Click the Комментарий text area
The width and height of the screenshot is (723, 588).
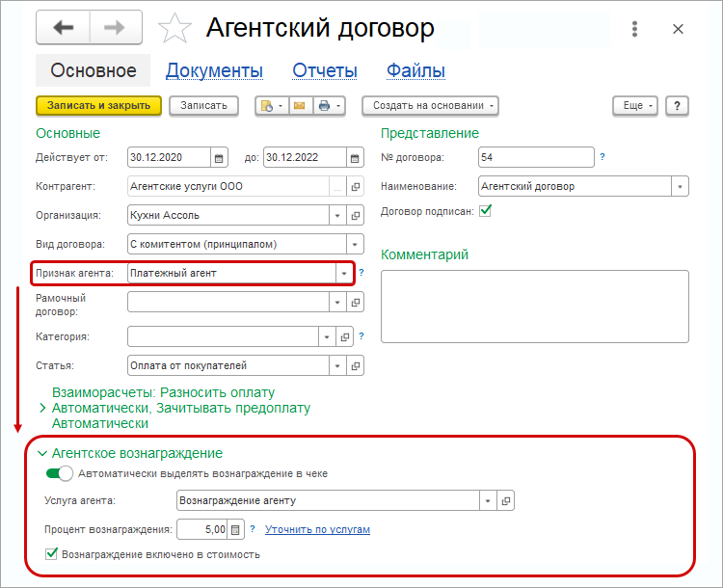pyautogui.click(x=535, y=307)
